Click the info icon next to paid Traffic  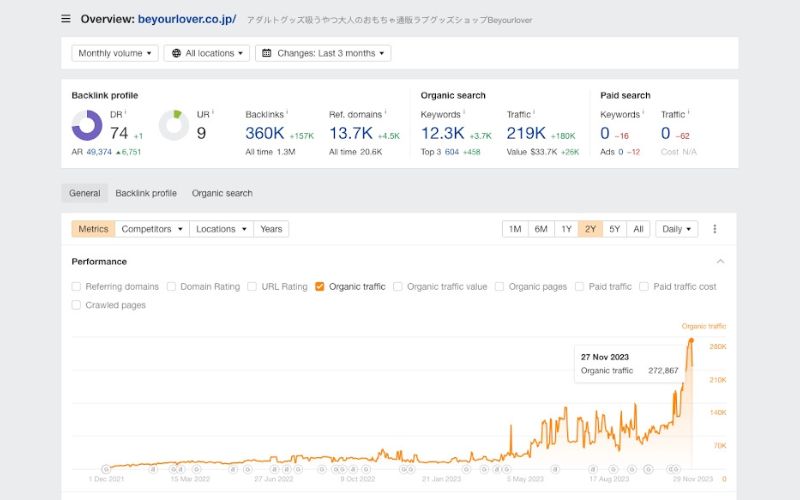[x=688, y=112]
